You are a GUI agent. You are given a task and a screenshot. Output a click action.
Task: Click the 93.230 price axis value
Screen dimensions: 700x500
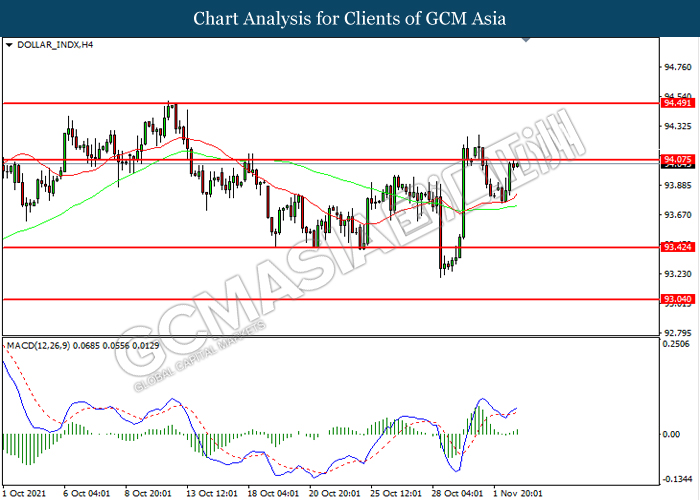(678, 274)
